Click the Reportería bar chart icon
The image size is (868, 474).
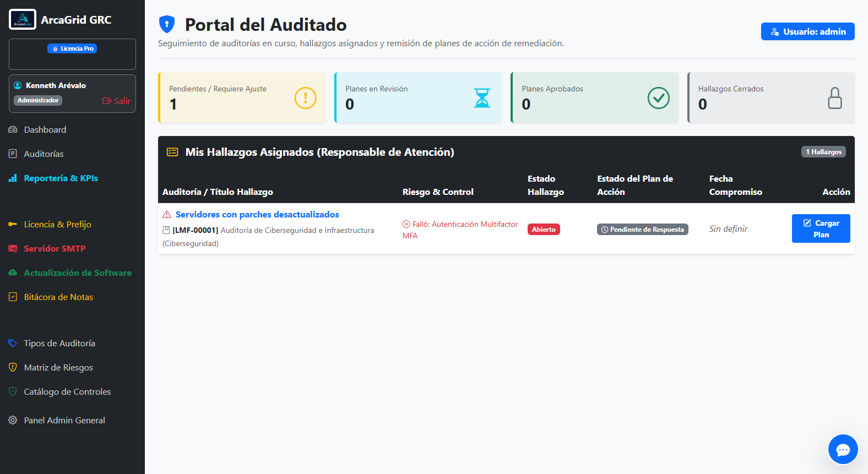(x=13, y=178)
